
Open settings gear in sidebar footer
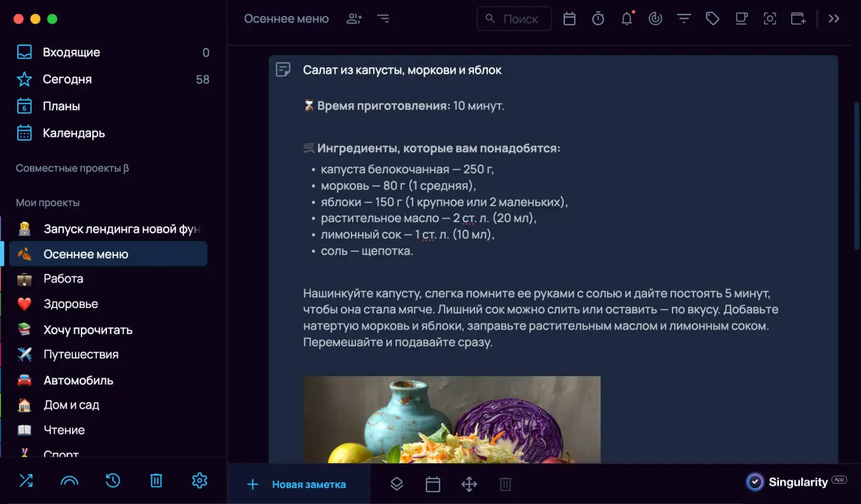coord(199,480)
